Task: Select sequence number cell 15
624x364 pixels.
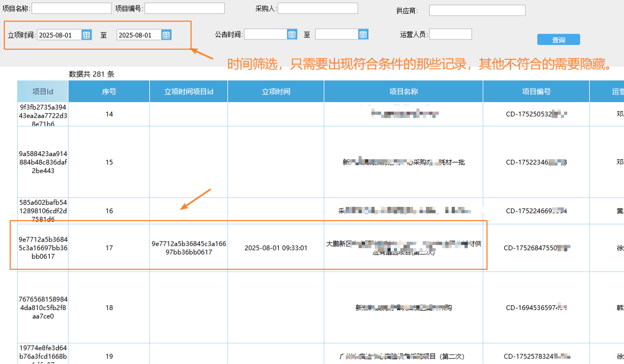Action: (x=109, y=162)
